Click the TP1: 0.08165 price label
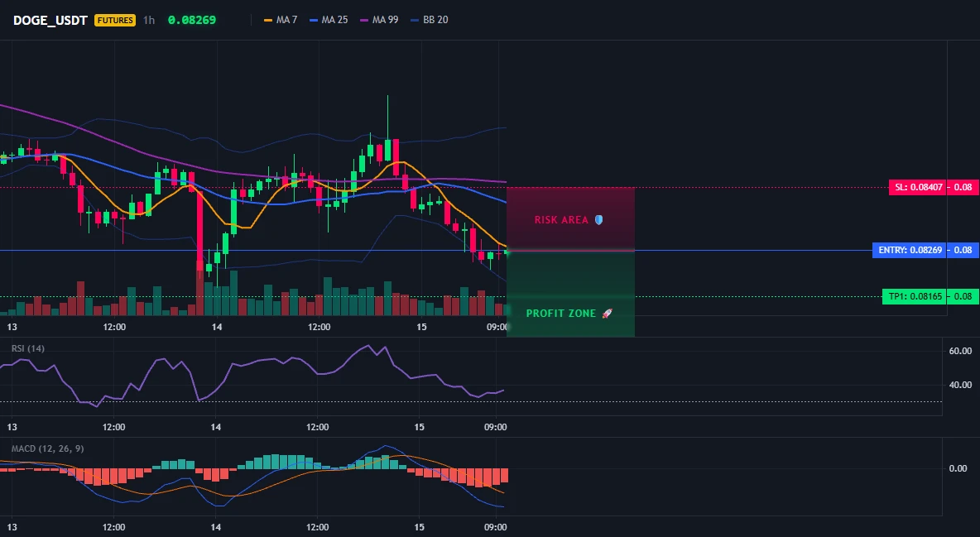The height and width of the screenshot is (537, 980). 915,296
